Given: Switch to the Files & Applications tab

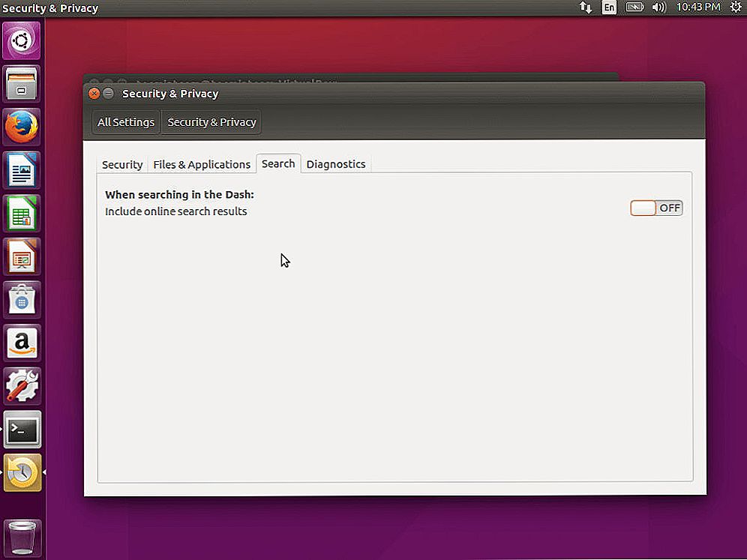Looking at the screenshot, I should [x=202, y=164].
